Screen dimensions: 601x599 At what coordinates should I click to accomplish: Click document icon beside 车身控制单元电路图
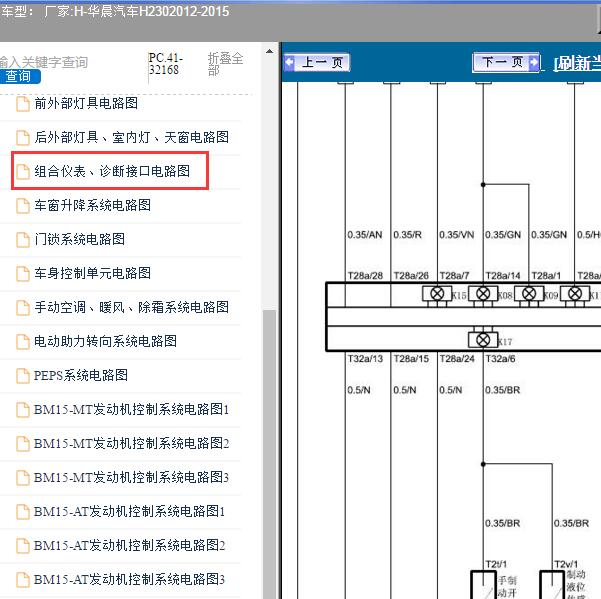click(x=23, y=274)
